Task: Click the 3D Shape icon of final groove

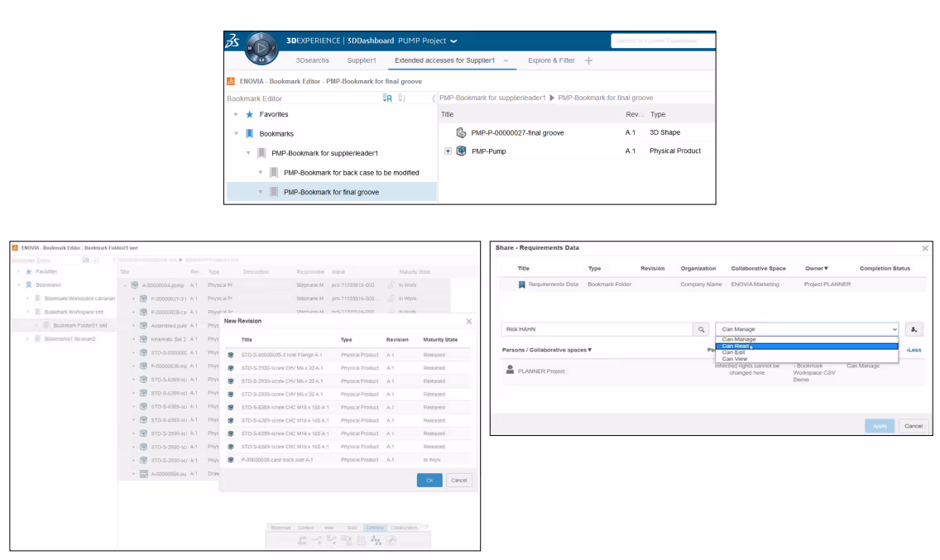Action: [461, 132]
